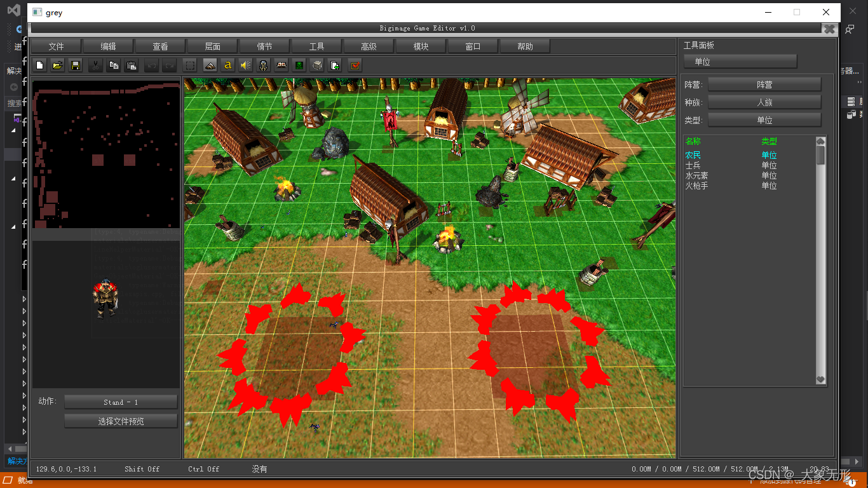Select the 水元素 row in unit list
Viewport: 868px width, 488px height.
[x=749, y=175]
